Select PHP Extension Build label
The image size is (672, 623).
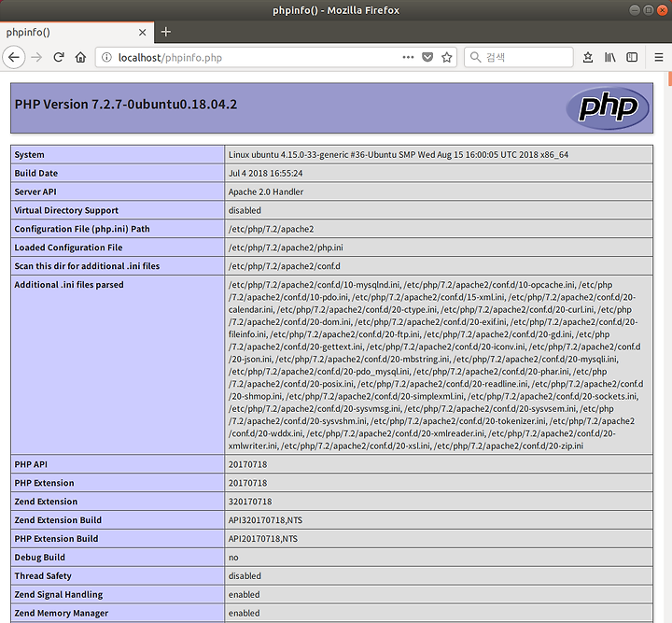pyautogui.click(x=56, y=539)
